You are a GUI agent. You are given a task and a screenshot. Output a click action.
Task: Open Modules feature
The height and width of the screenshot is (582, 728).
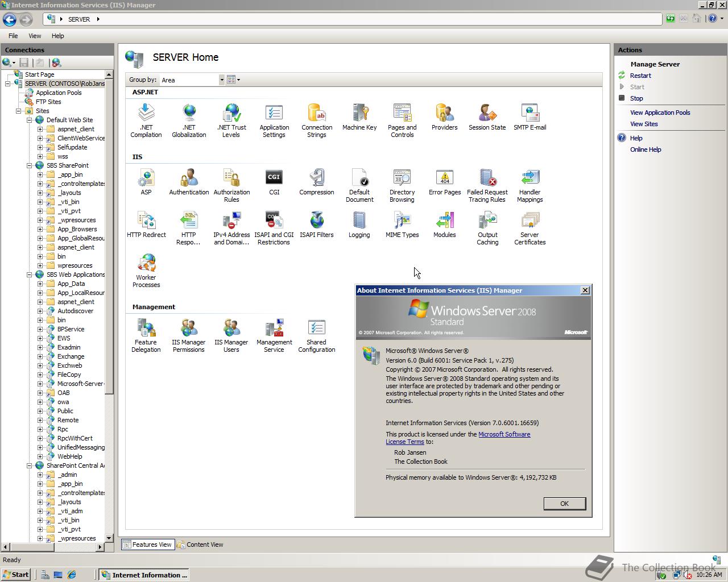[445, 225]
